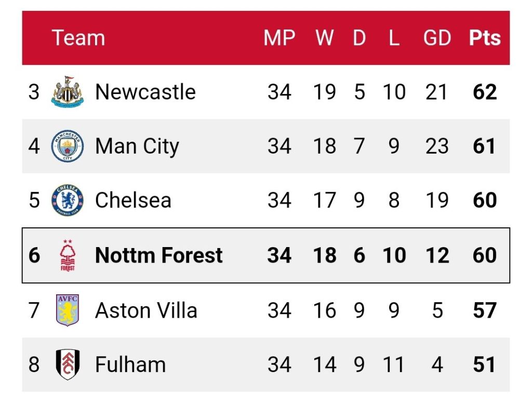Open the Newcastle team name link
Image resolution: width=532 pixels, height=409 pixels.
145,92
